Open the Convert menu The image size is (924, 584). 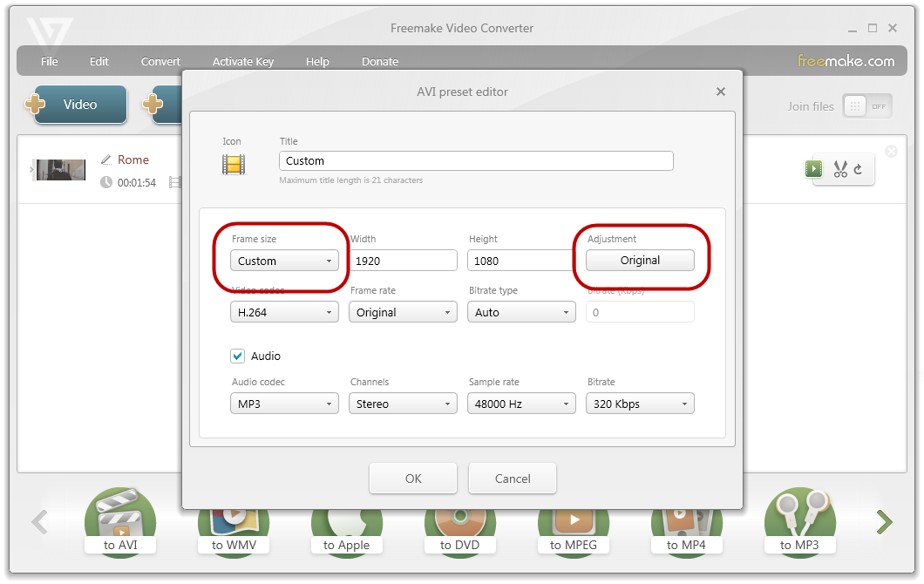[x=160, y=61]
